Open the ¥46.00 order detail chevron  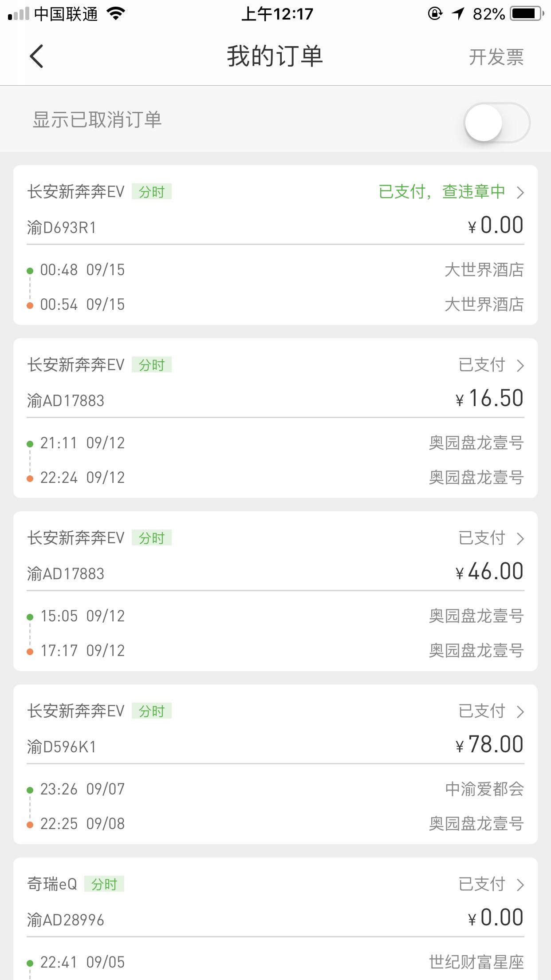(520, 538)
